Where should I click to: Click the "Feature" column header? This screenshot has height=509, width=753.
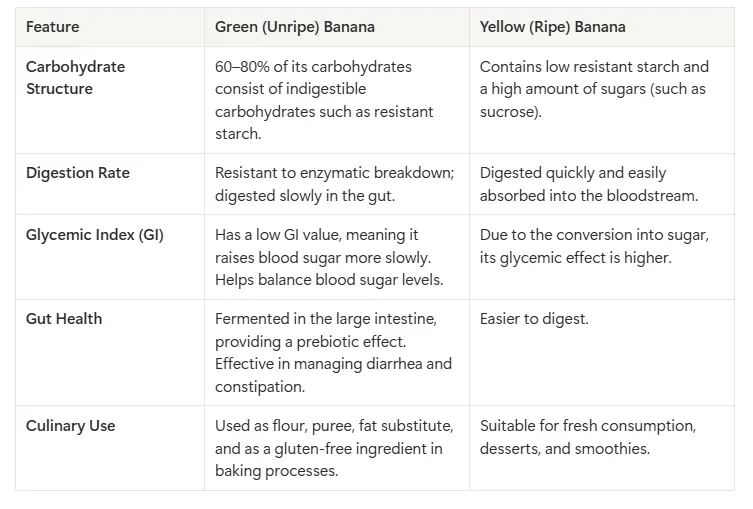click(x=52, y=27)
